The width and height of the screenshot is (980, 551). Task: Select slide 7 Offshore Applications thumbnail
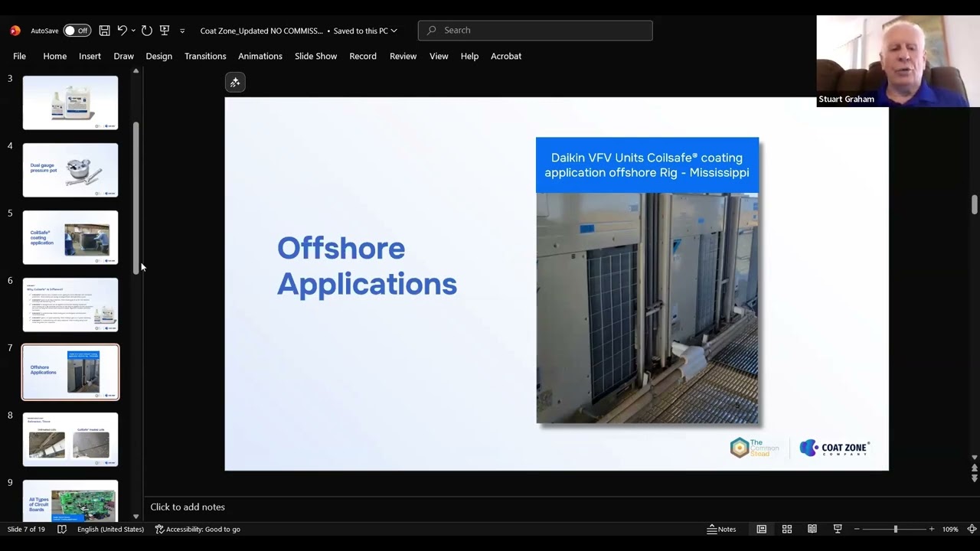tap(70, 372)
